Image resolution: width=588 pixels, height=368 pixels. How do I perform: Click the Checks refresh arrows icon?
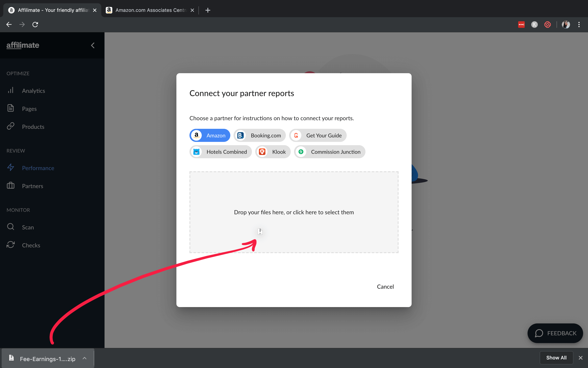point(10,245)
